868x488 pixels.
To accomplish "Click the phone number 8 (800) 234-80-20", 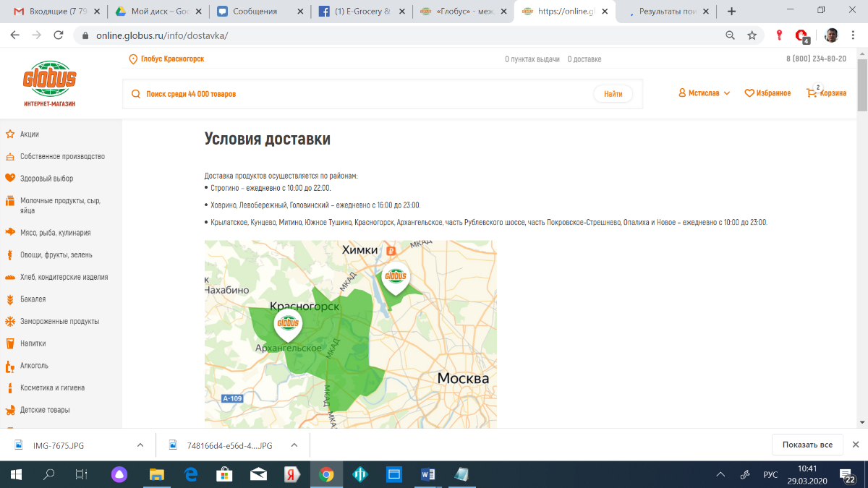I will coord(816,59).
